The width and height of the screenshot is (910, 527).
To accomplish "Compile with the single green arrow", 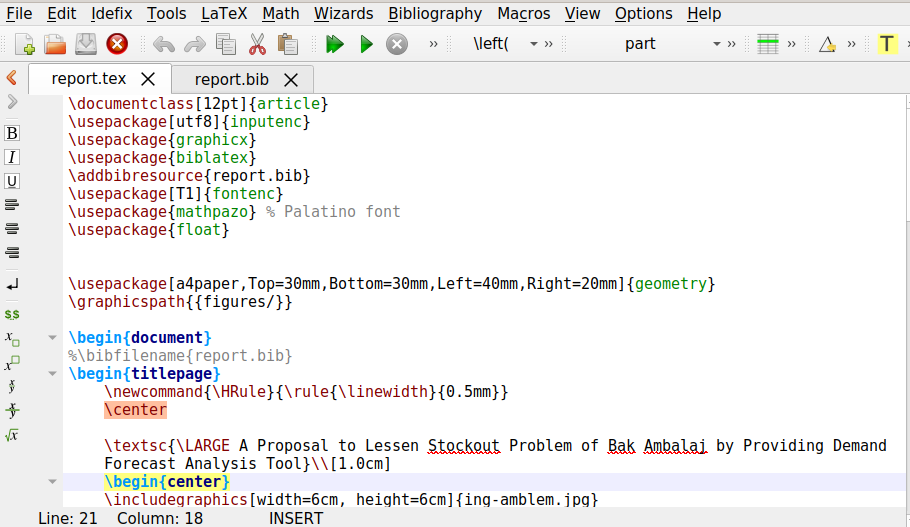I will [x=366, y=44].
